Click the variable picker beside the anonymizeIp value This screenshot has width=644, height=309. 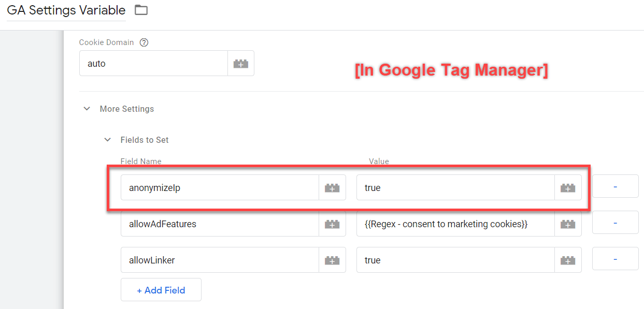pos(568,188)
